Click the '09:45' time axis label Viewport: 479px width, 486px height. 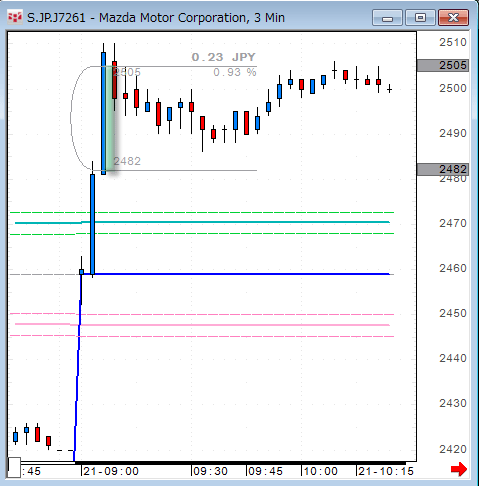point(266,471)
